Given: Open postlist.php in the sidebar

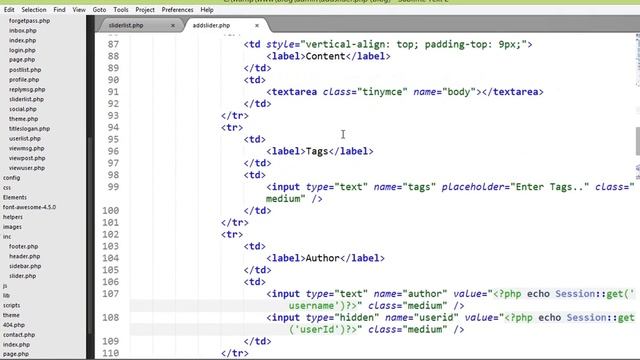Looking at the screenshot, I should click(x=25, y=69).
